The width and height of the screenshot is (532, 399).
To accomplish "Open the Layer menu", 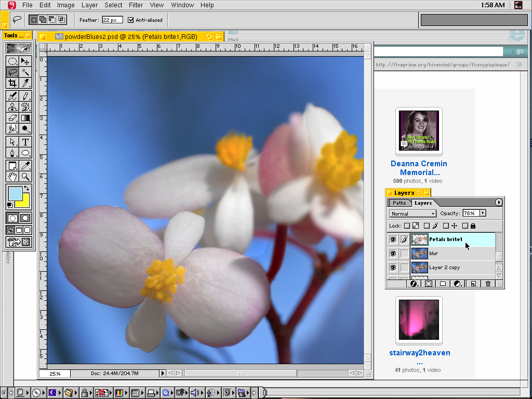I will pos(89,5).
